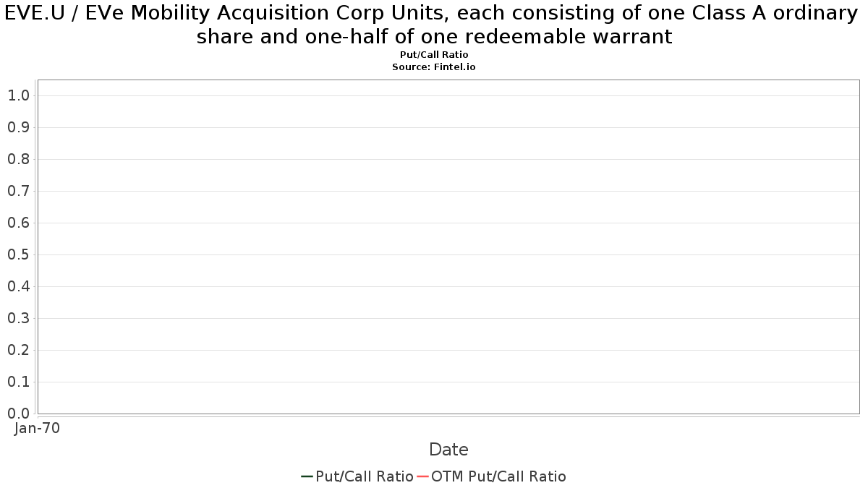Click the 0.0 y-axis label
Viewport: 868px width, 488px height.
[x=18, y=414]
